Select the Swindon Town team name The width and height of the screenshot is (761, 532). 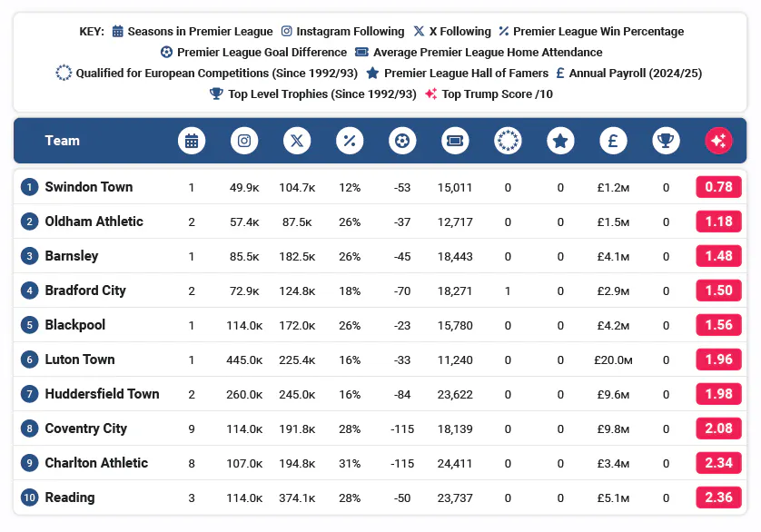(89, 187)
